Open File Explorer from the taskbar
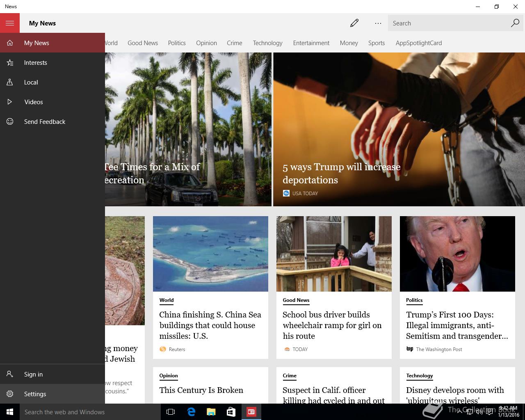 [211, 412]
